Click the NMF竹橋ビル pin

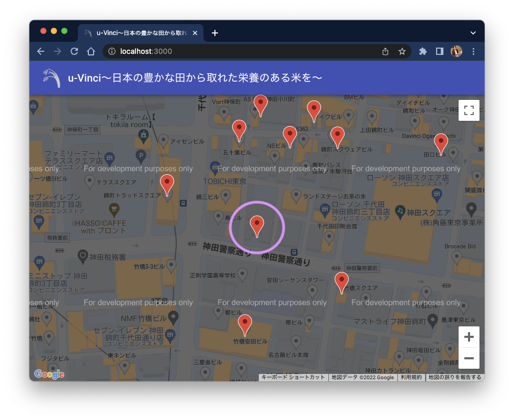point(174,317)
